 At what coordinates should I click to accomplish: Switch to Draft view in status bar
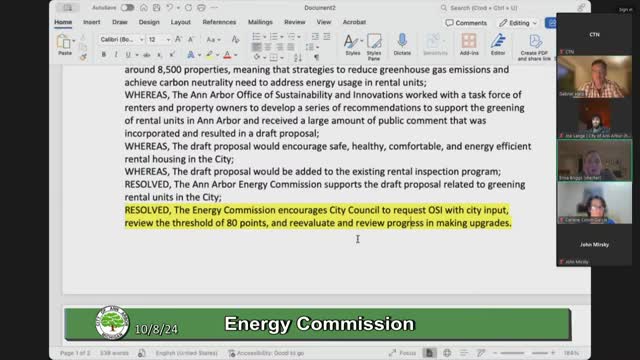481,353
